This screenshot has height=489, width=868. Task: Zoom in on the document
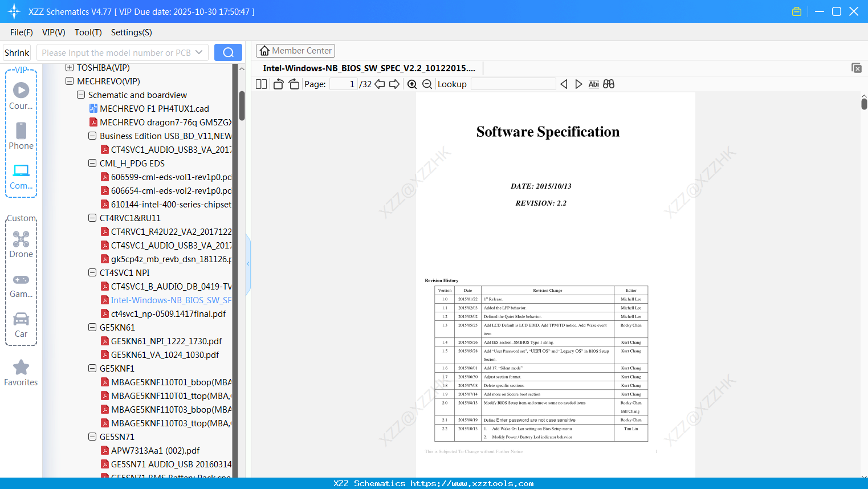pyautogui.click(x=412, y=84)
